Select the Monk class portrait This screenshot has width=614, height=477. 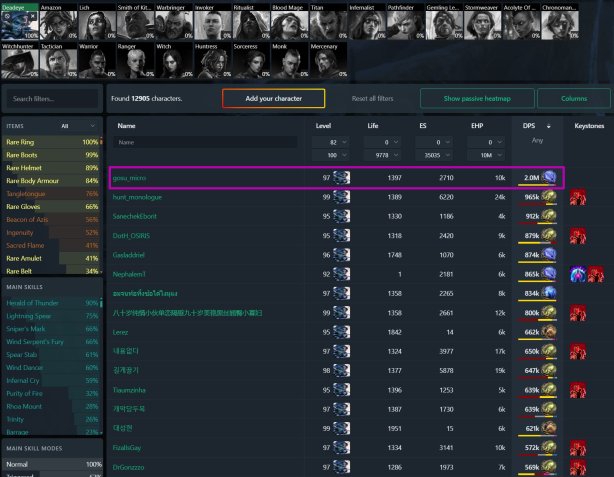point(290,61)
